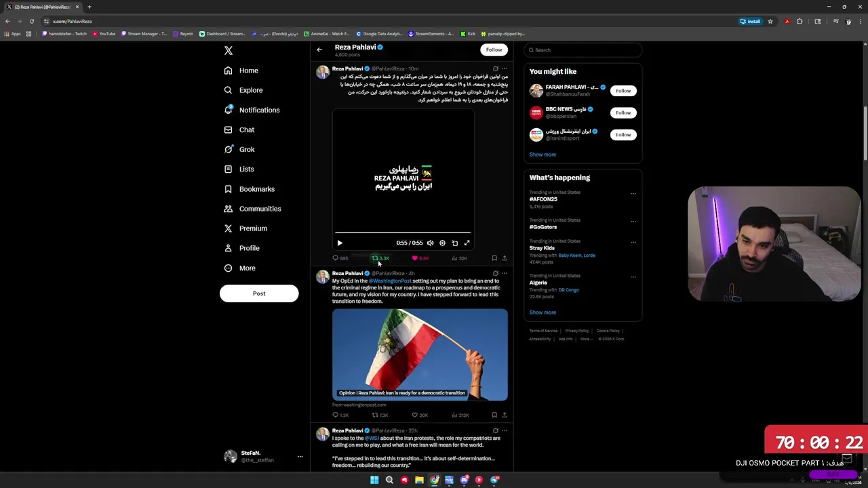The image size is (868, 488).
Task: Open Grok explain icon on 10m post
Action: click(495, 69)
